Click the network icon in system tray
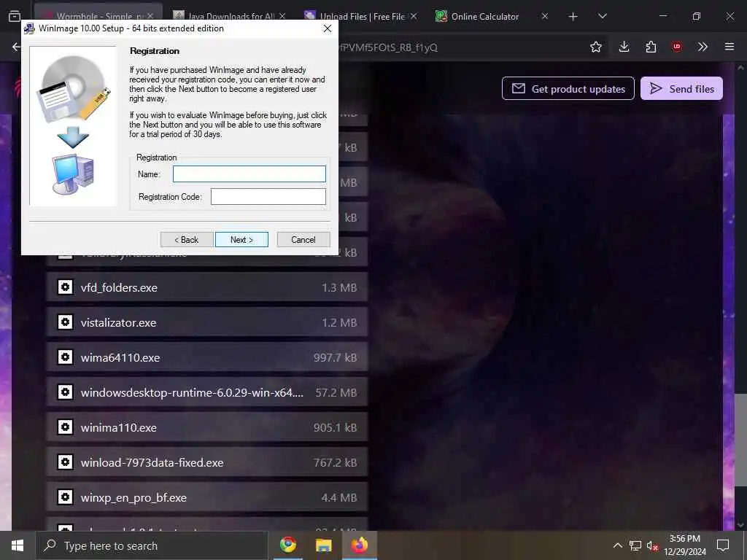The height and width of the screenshot is (560, 747). pos(635,545)
